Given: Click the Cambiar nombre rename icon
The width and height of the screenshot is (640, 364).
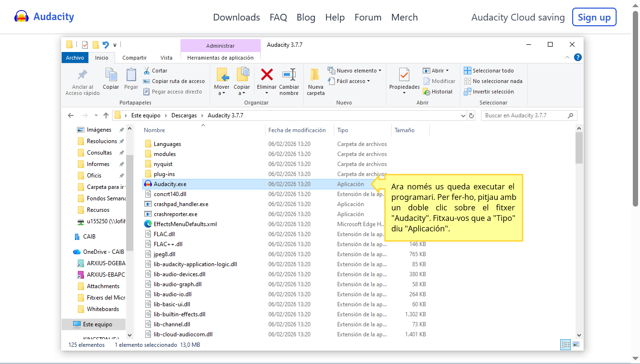Looking at the screenshot, I should [289, 74].
